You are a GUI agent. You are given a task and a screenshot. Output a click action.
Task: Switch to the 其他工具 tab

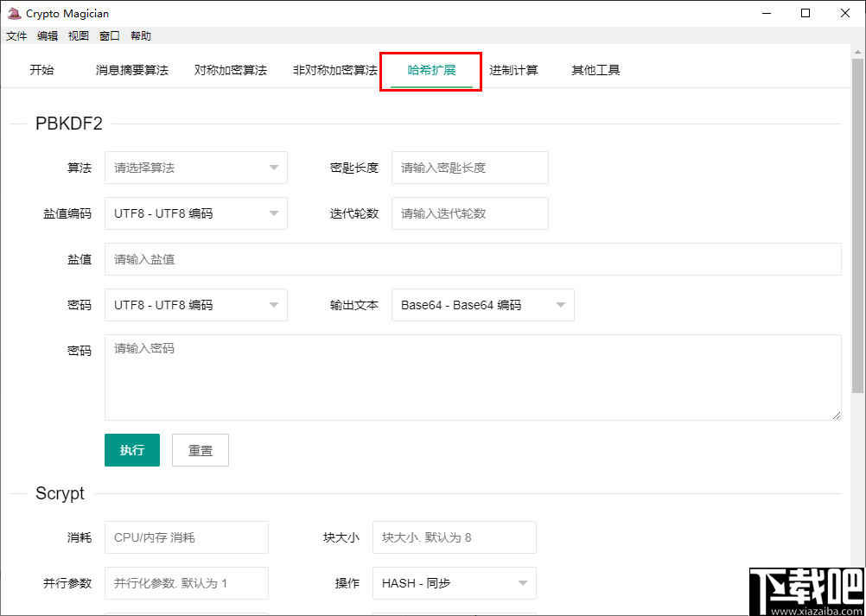click(x=595, y=70)
